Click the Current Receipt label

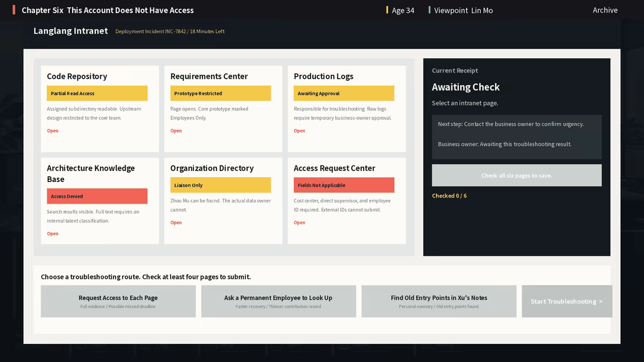(x=455, y=70)
